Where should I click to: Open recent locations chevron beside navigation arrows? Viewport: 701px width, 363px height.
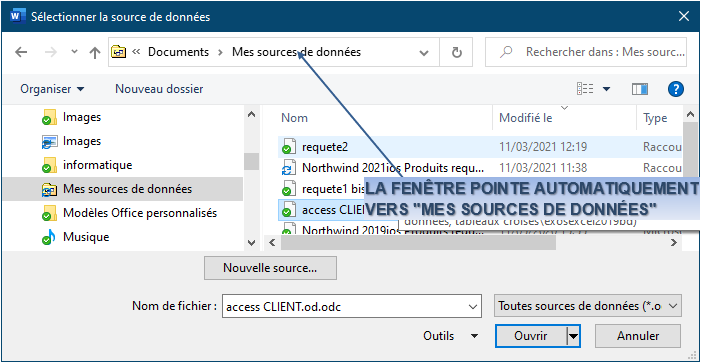point(75,52)
